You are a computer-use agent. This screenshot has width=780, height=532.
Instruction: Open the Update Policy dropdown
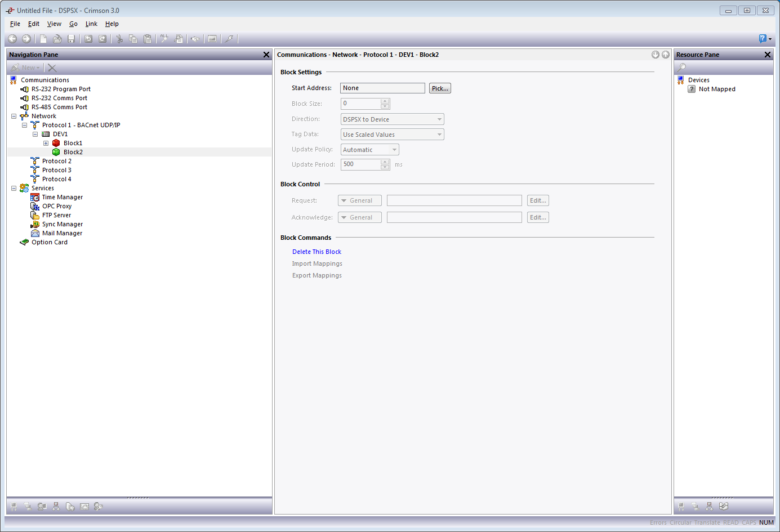[370, 150]
